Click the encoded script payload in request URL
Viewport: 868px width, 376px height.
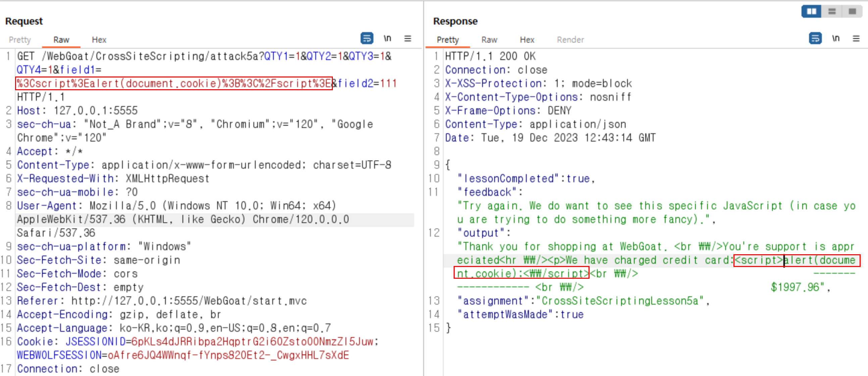174,83
